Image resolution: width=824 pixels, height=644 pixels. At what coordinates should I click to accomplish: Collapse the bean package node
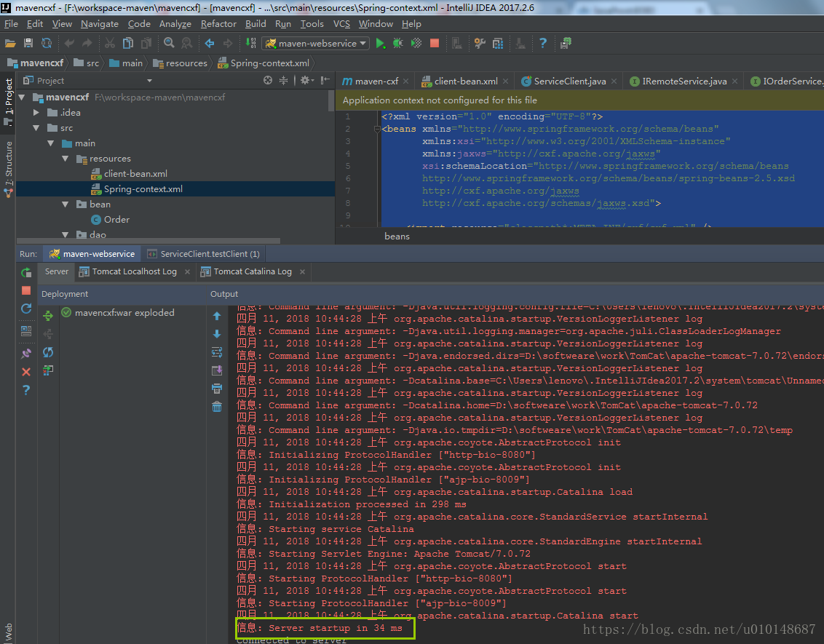pos(66,204)
